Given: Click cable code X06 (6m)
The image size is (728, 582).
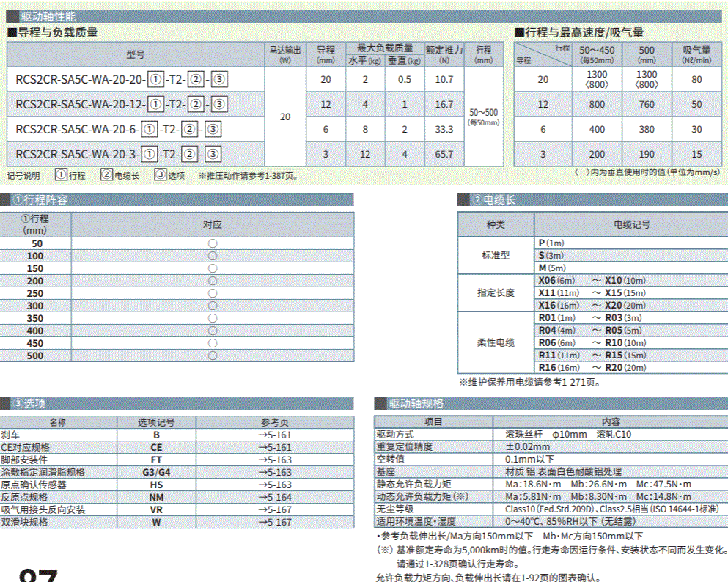Looking at the screenshot, I should tap(556, 281).
